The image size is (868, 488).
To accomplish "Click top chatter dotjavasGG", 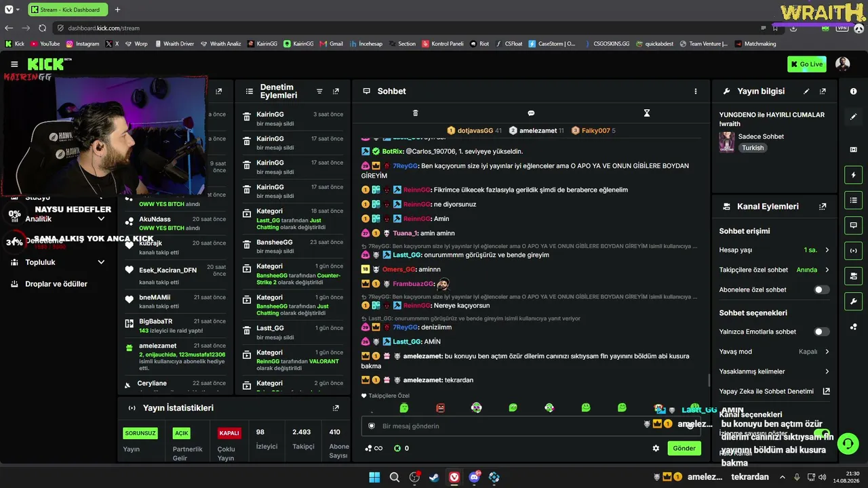I will pos(474,130).
